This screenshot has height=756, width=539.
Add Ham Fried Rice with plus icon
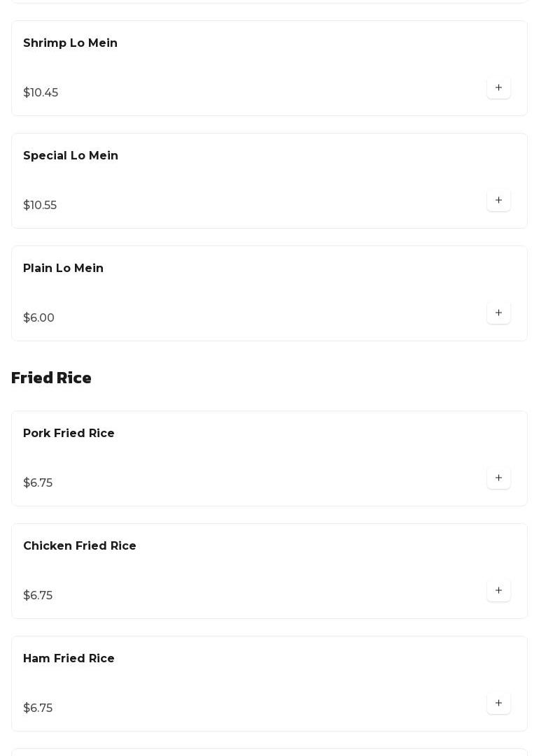click(x=498, y=704)
